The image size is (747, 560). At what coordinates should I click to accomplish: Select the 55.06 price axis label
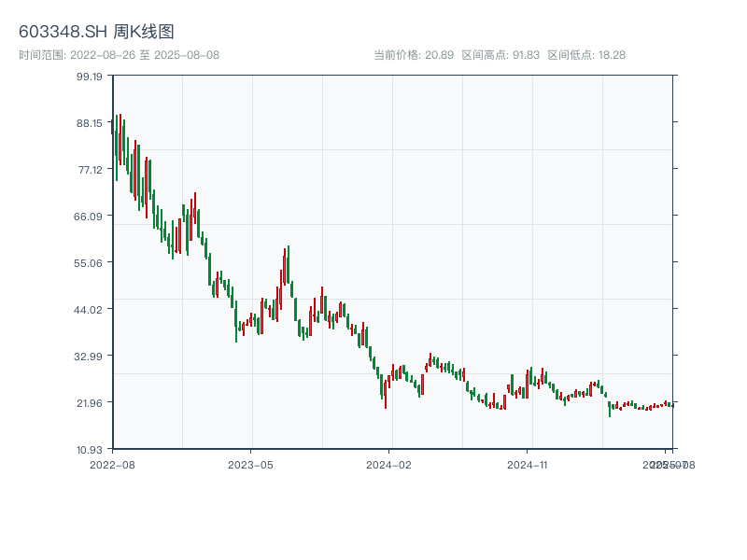pyautogui.click(x=91, y=263)
